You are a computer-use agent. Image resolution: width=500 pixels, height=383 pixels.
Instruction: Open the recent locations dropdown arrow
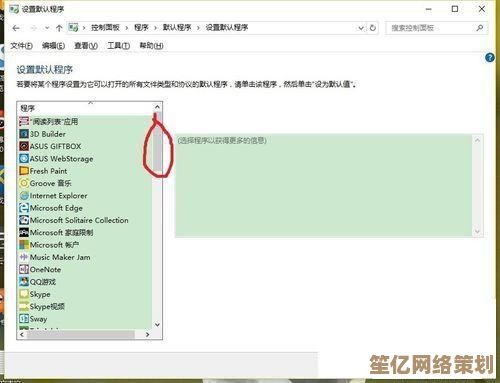[x=47, y=28]
